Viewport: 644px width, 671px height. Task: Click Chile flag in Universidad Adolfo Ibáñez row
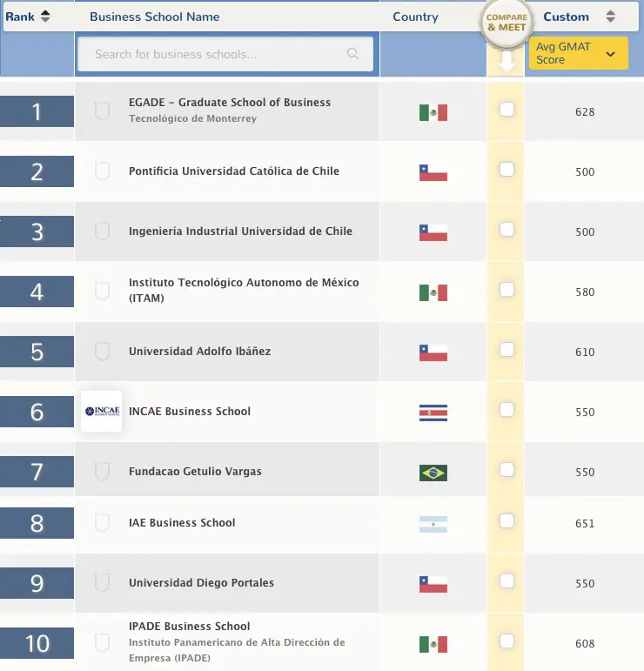433,353
